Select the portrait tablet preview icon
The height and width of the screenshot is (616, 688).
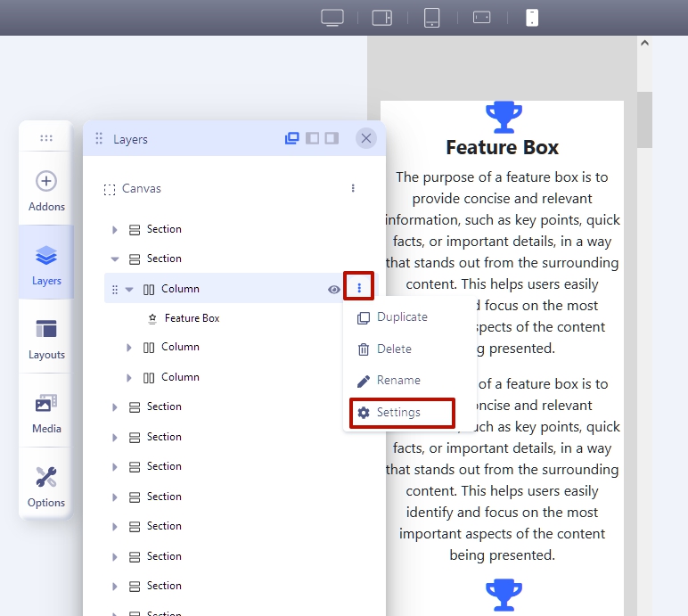(x=432, y=18)
